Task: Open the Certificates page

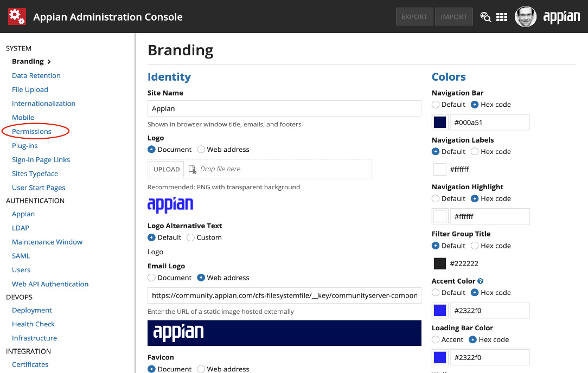Action: click(30, 364)
